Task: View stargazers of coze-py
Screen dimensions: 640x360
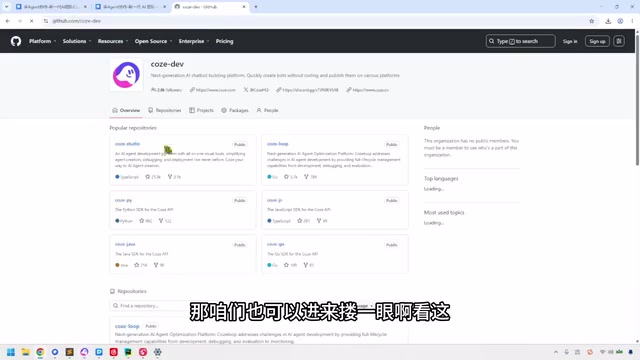Action: [x=146, y=221]
